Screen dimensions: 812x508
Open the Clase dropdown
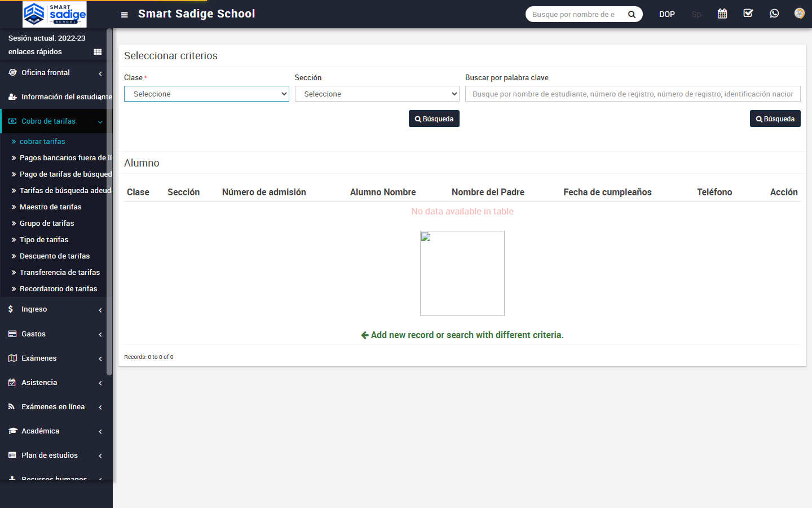coord(206,94)
